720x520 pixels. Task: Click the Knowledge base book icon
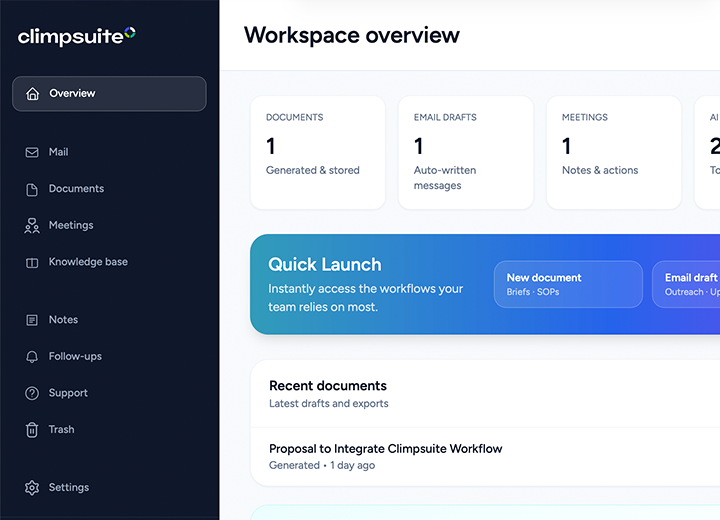coord(32,263)
